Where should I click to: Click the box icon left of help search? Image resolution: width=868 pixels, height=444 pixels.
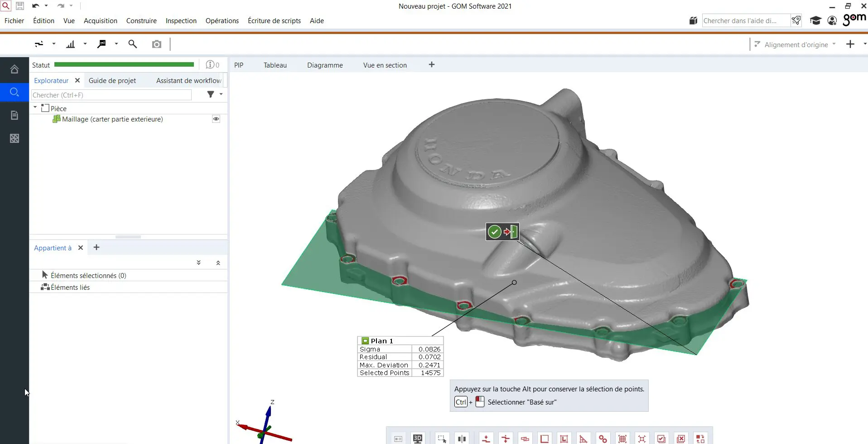[x=693, y=21]
